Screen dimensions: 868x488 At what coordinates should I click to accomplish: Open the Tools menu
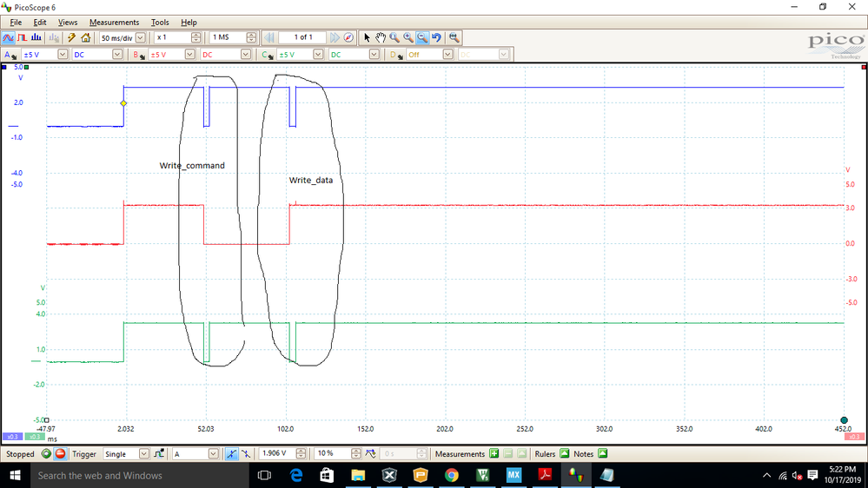point(160,22)
